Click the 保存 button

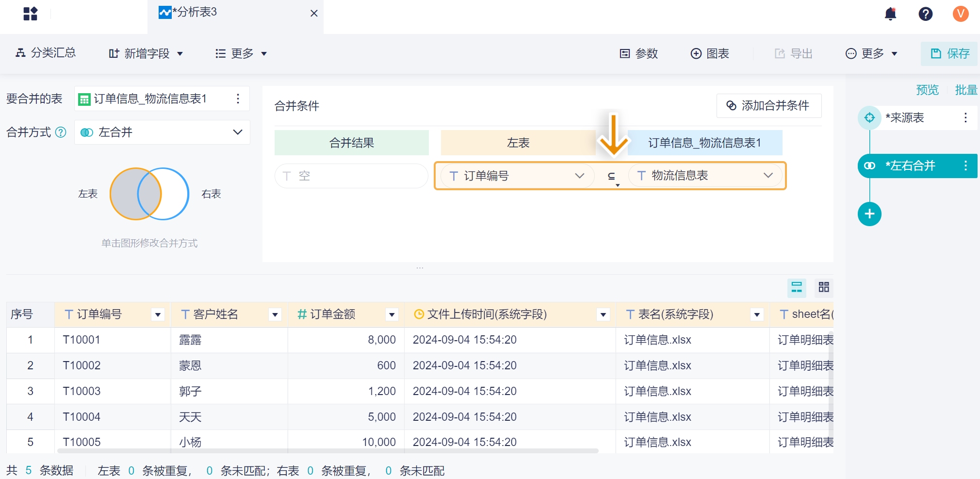pos(949,53)
